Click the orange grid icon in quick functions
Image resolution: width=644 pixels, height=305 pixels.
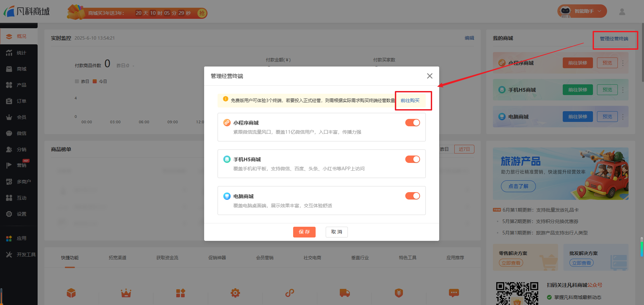(x=181, y=293)
